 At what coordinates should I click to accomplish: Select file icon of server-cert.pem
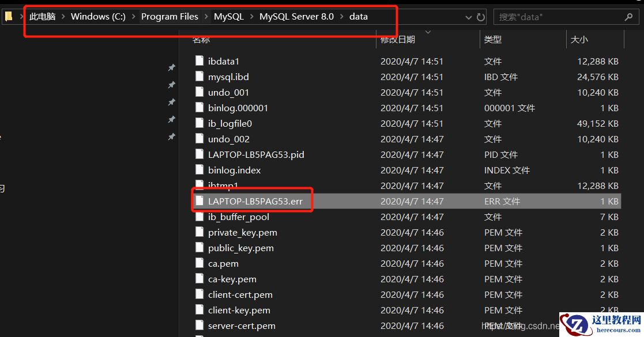coord(199,326)
